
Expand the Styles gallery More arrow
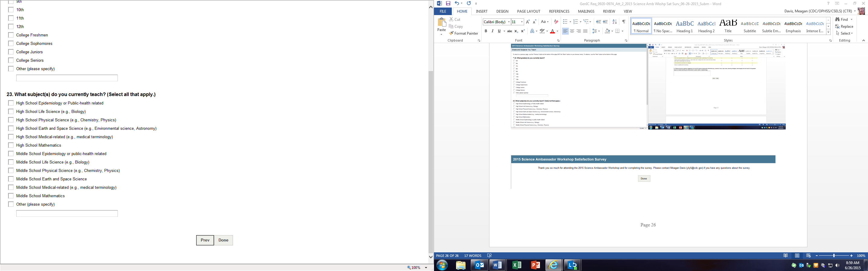pyautogui.click(x=828, y=33)
